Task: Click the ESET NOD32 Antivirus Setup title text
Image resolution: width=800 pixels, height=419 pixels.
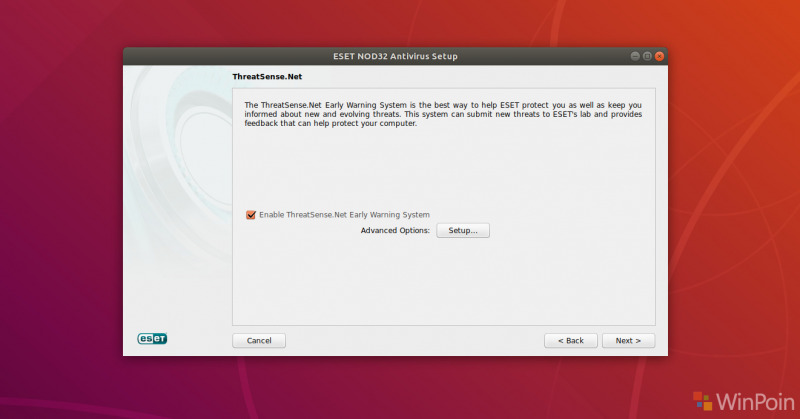Action: [x=396, y=56]
